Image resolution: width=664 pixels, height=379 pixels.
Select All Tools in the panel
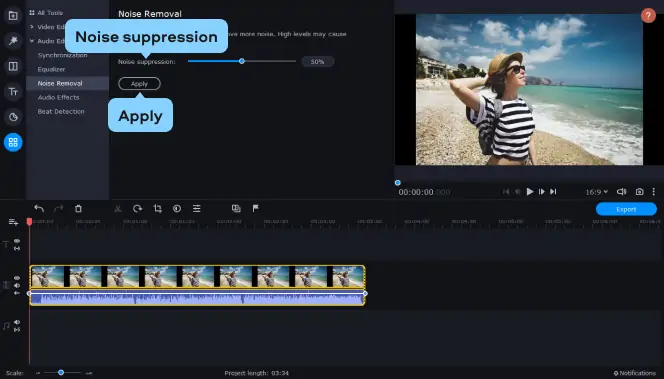tap(50, 13)
